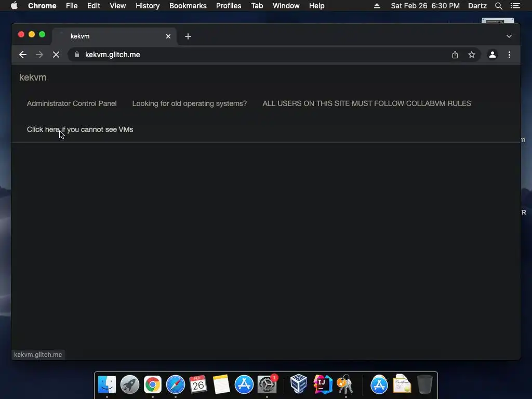Image resolution: width=532 pixels, height=399 pixels.
Task: Open the Help menu
Action: (x=316, y=6)
